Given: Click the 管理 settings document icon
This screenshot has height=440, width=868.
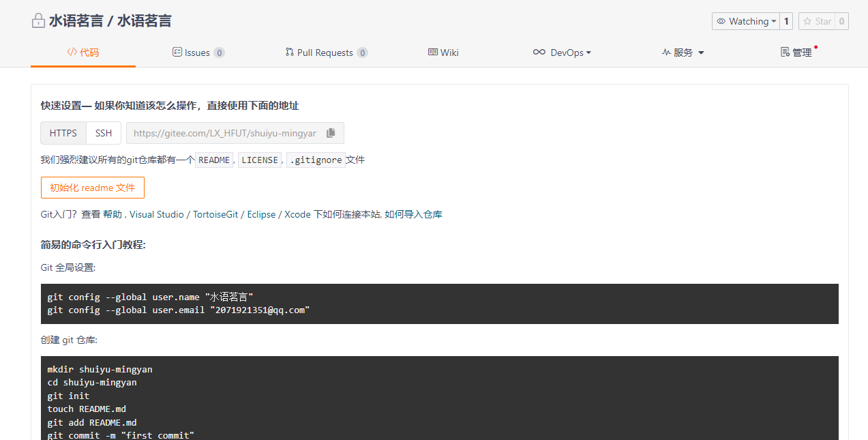Looking at the screenshot, I should pyautogui.click(x=785, y=52).
